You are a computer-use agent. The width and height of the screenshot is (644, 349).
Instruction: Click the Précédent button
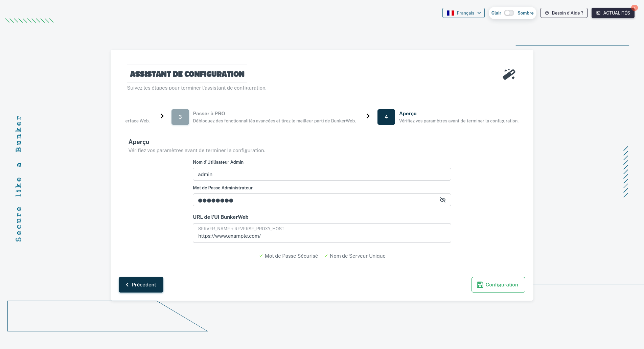point(141,284)
